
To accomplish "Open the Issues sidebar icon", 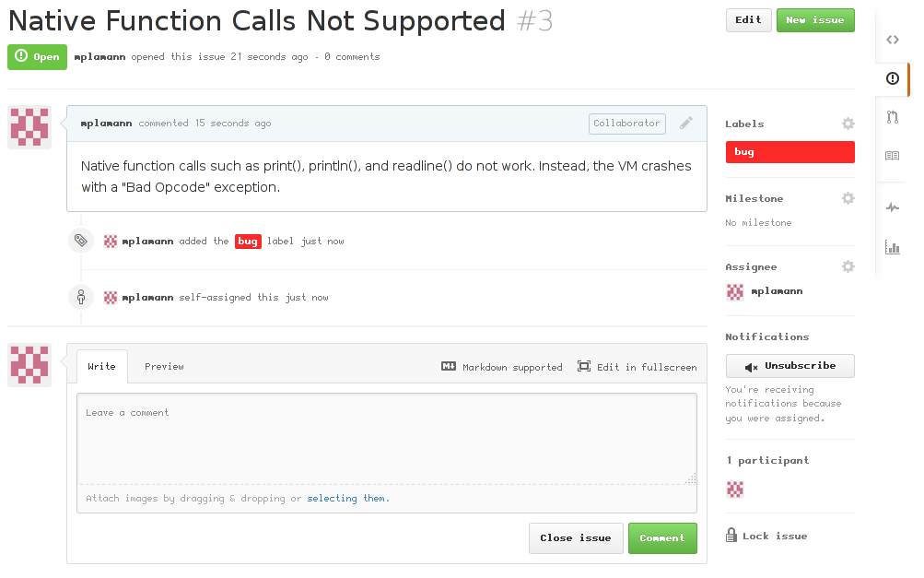I will tap(892, 78).
